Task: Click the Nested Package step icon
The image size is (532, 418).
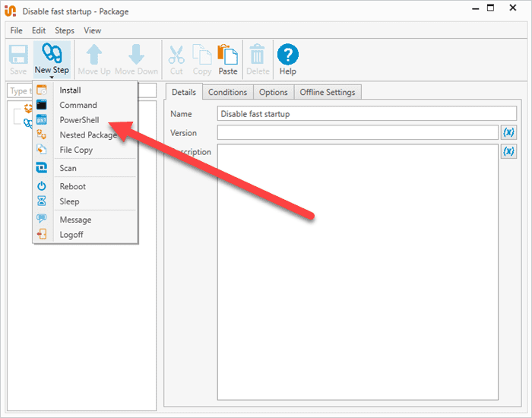Action: pos(41,135)
